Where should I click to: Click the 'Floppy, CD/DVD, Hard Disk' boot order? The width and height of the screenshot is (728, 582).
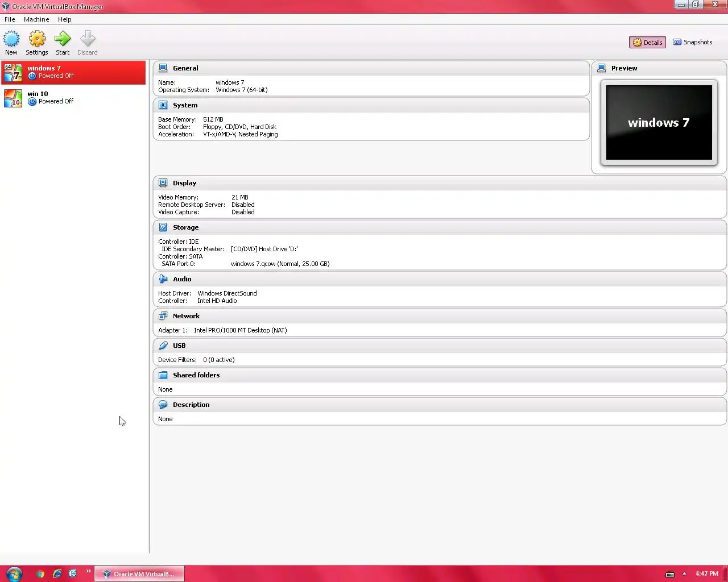239,127
